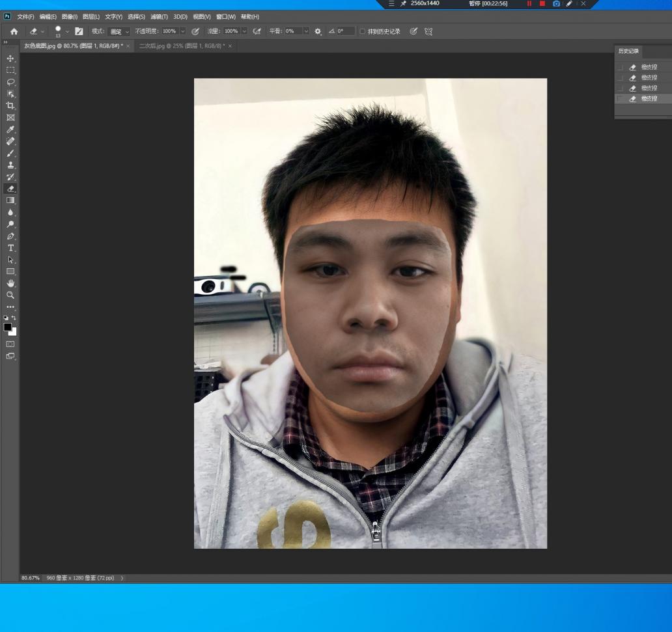This screenshot has width=672, height=632.
Task: Select the Hand tool
Action: click(x=10, y=282)
